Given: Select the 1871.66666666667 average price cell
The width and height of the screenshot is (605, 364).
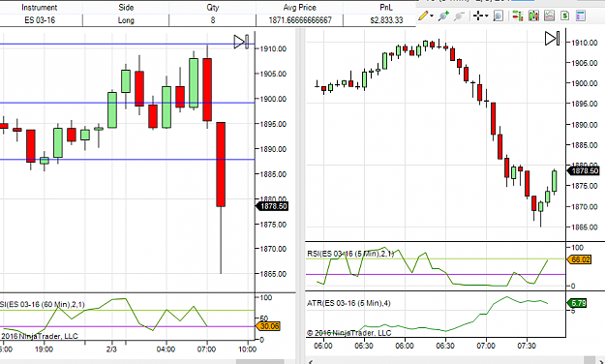Looking at the screenshot, I should pos(299,20).
